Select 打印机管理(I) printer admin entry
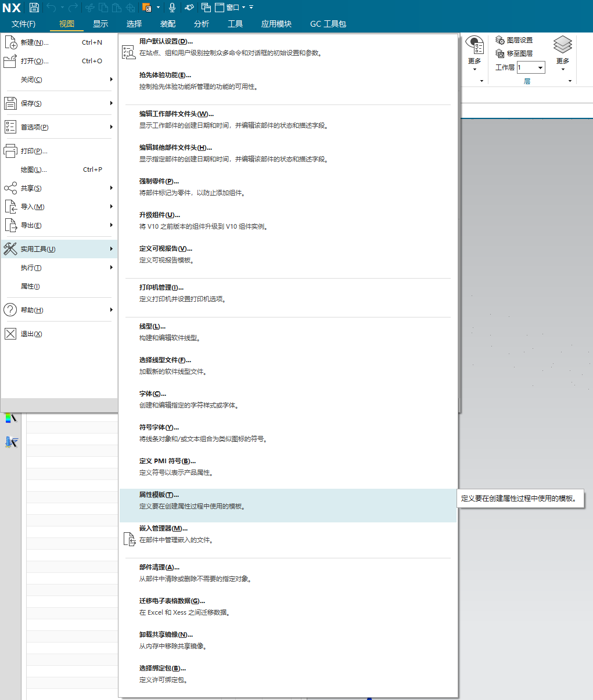Image resolution: width=593 pixels, height=700 pixels. coord(161,287)
